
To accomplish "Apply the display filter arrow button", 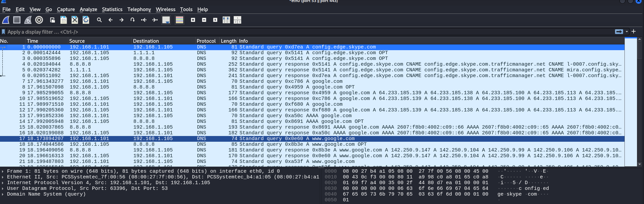I will (x=619, y=32).
